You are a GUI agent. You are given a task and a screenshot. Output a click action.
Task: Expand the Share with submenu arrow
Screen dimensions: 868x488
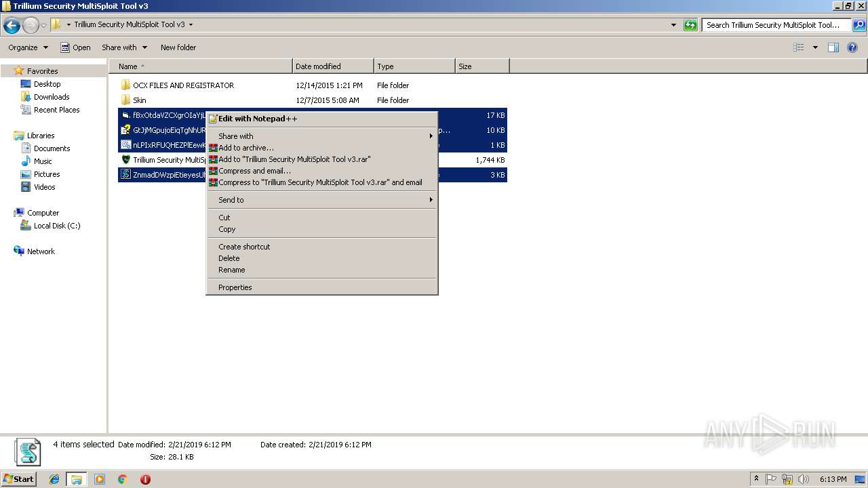(431, 136)
